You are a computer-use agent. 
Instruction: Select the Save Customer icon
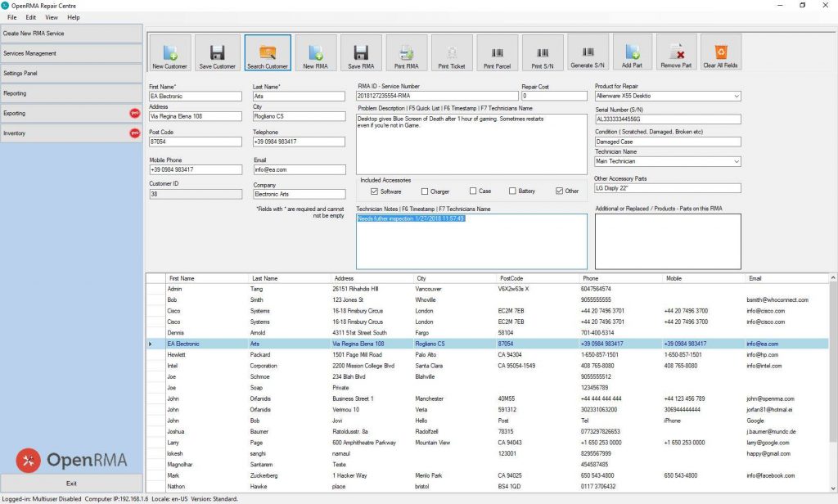[217, 51]
